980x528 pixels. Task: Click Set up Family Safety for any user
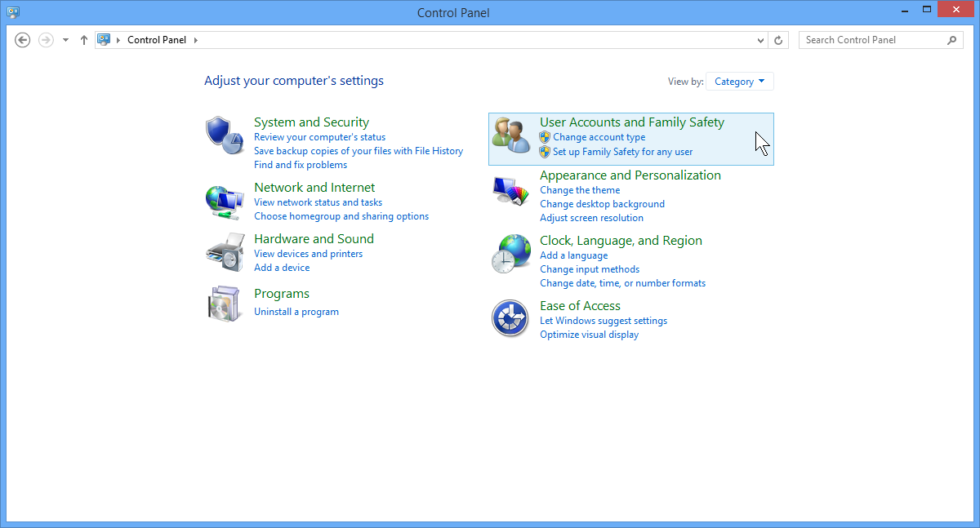click(622, 152)
